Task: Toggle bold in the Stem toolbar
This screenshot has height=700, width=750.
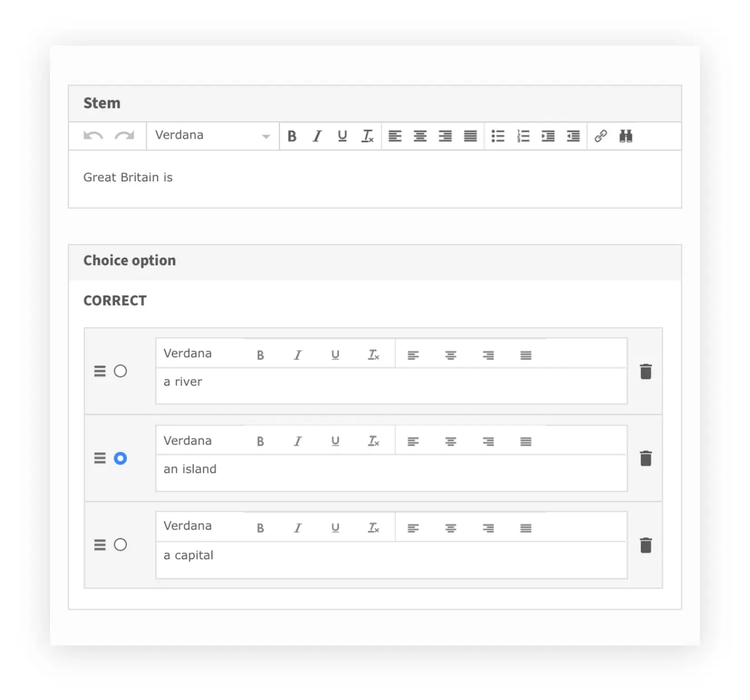Action: [x=292, y=136]
